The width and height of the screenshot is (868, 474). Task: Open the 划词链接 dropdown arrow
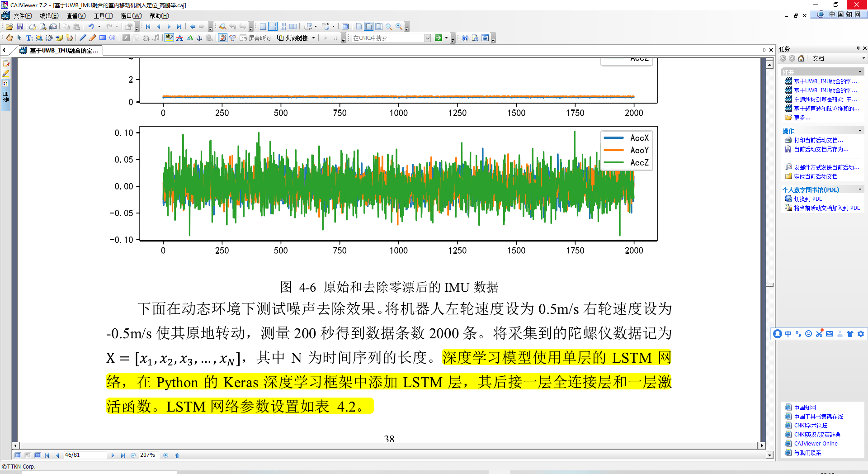(313, 38)
